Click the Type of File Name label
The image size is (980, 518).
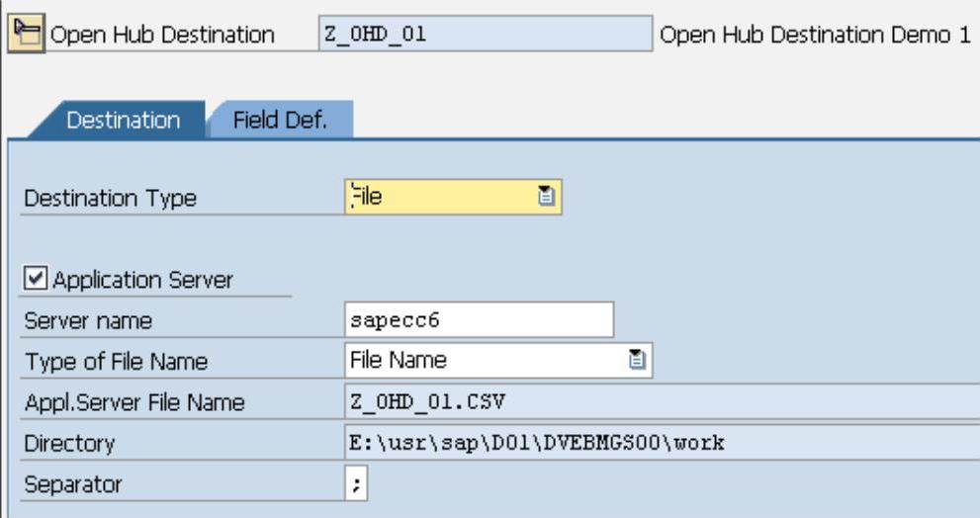[x=116, y=362]
